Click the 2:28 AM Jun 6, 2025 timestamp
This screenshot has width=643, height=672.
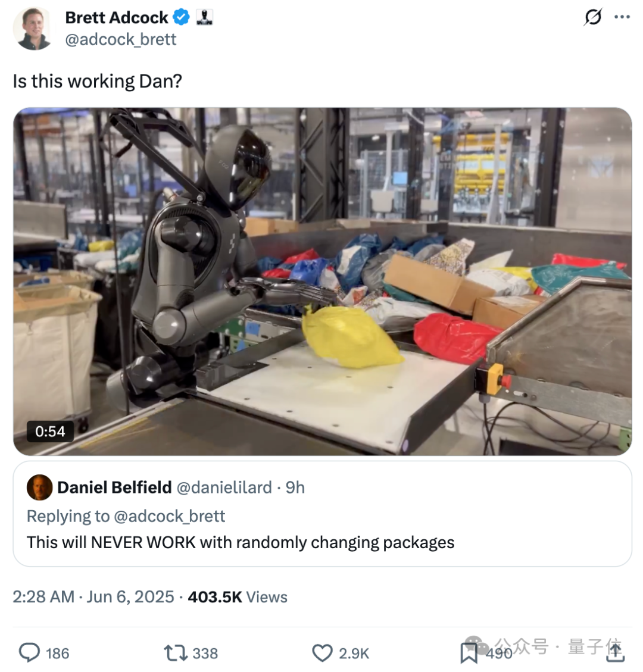click(x=93, y=596)
